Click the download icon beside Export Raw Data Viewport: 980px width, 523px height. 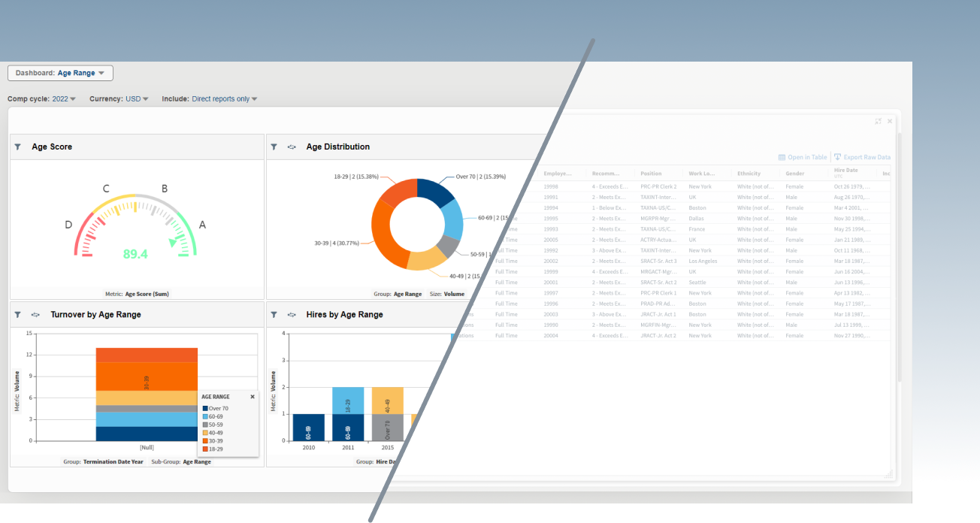(837, 157)
